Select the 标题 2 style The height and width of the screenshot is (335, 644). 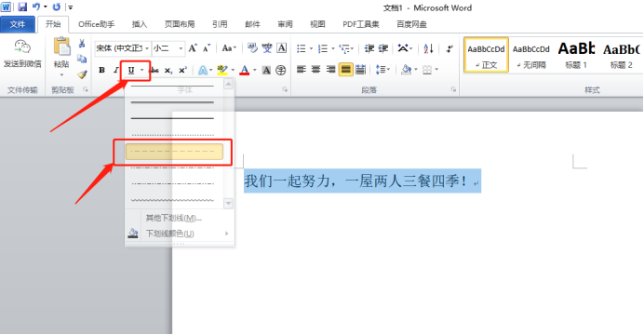pos(622,55)
